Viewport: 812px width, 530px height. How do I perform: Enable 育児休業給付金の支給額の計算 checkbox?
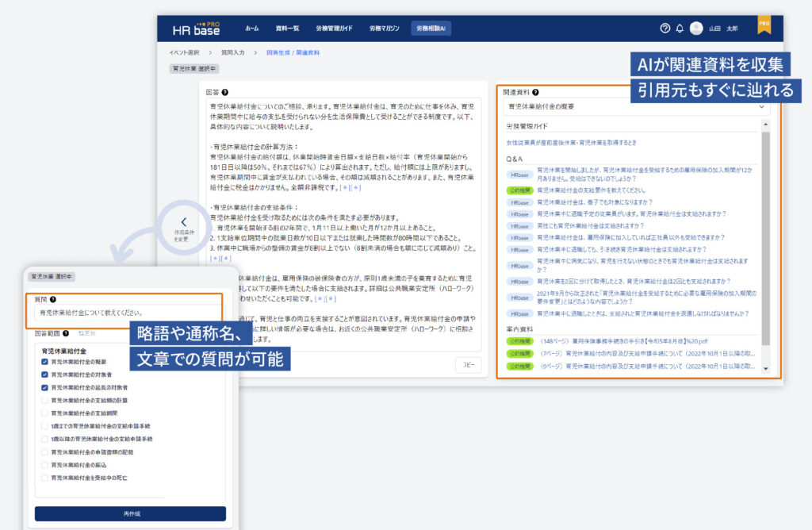click(x=45, y=401)
